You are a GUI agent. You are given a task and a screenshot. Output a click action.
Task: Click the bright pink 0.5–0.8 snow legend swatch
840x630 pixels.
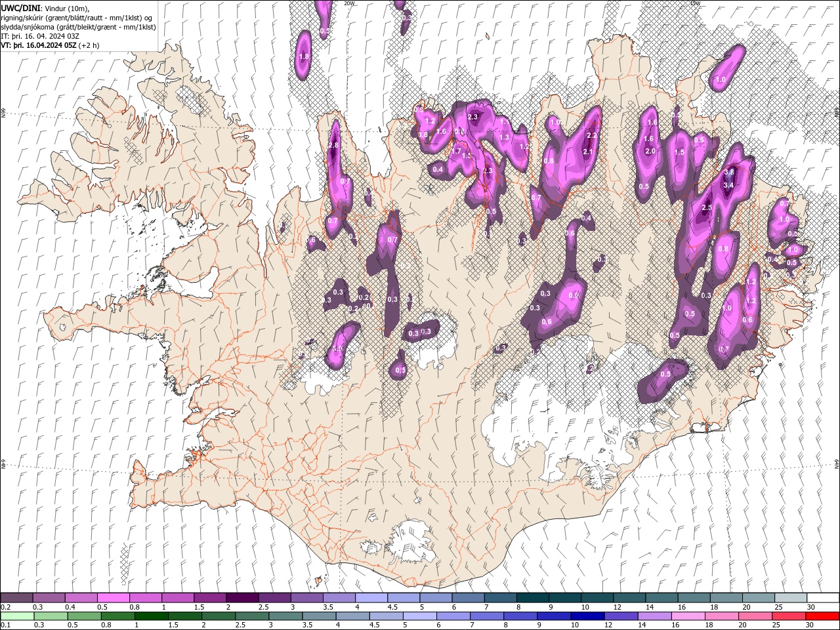coord(113,598)
